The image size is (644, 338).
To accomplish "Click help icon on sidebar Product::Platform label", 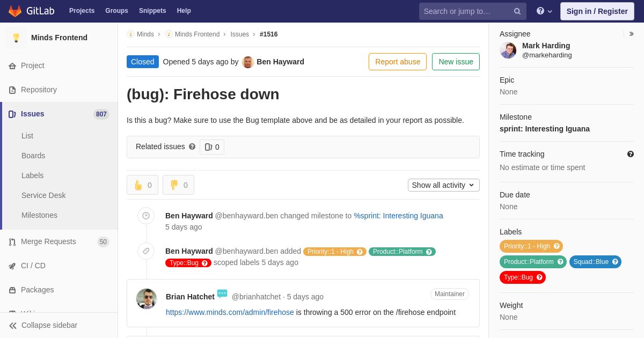I will tap(560, 262).
